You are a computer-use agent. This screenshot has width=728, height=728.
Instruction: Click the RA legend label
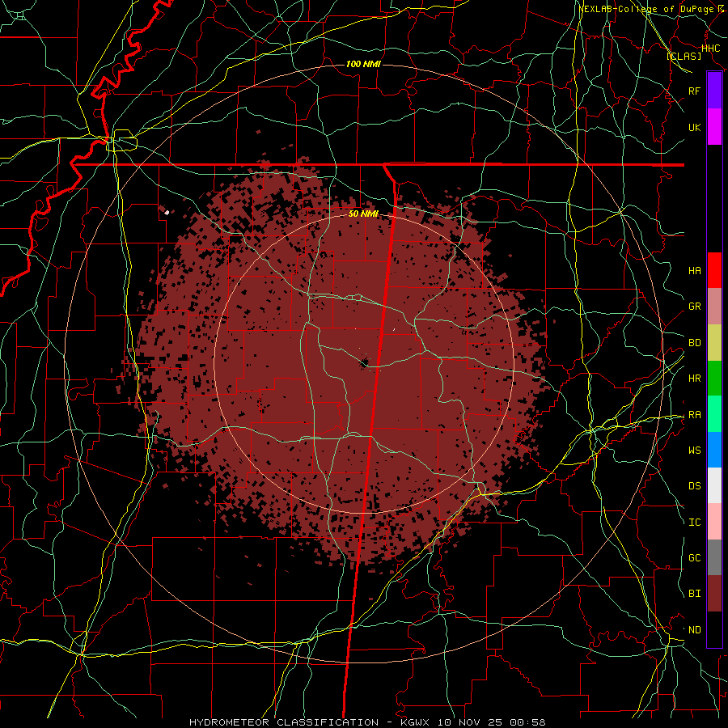point(695,415)
